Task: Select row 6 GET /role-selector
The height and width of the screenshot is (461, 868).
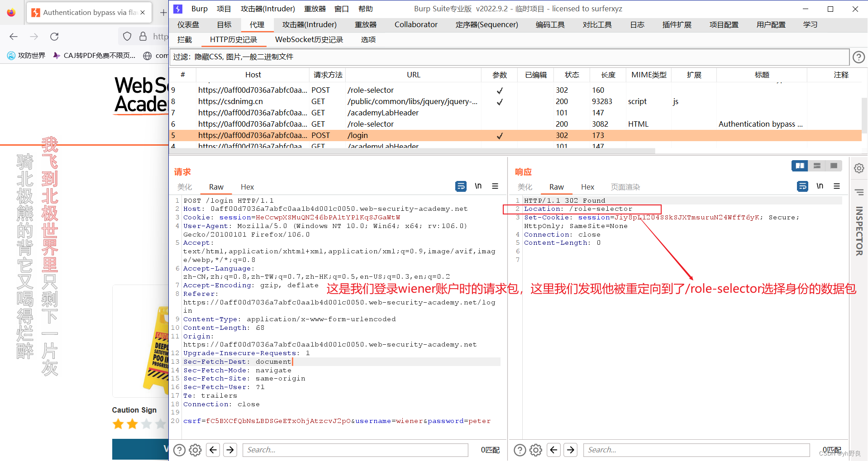Action: (515, 124)
